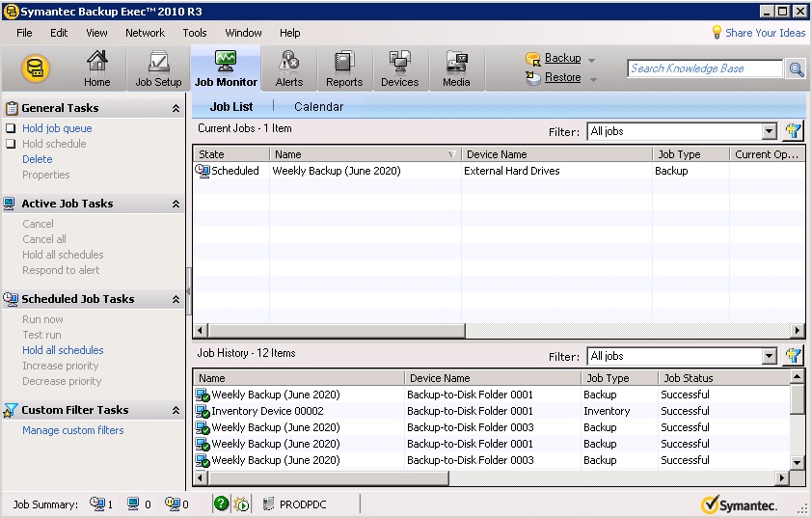Click the scheduled jobs icon in Job Summary
Viewport: 812px width, 518px height.
(x=96, y=504)
